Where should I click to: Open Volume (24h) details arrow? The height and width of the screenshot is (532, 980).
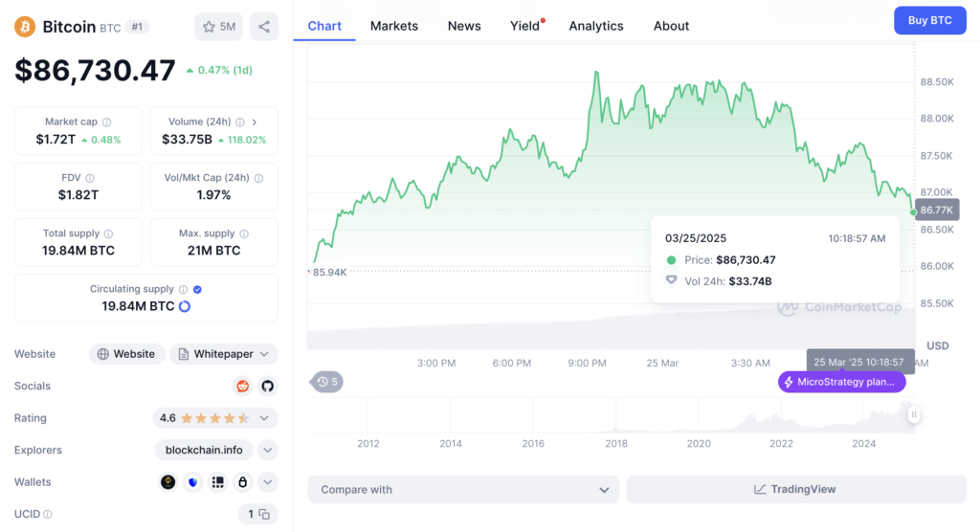(255, 122)
